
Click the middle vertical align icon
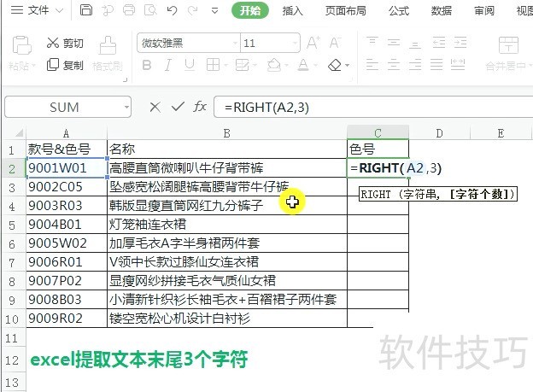(x=394, y=42)
